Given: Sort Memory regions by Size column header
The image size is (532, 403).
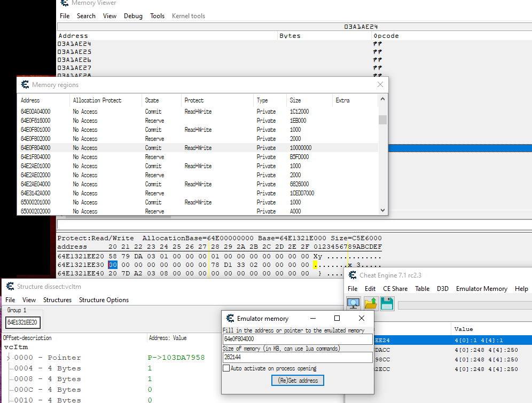Looking at the screenshot, I should (295, 100).
